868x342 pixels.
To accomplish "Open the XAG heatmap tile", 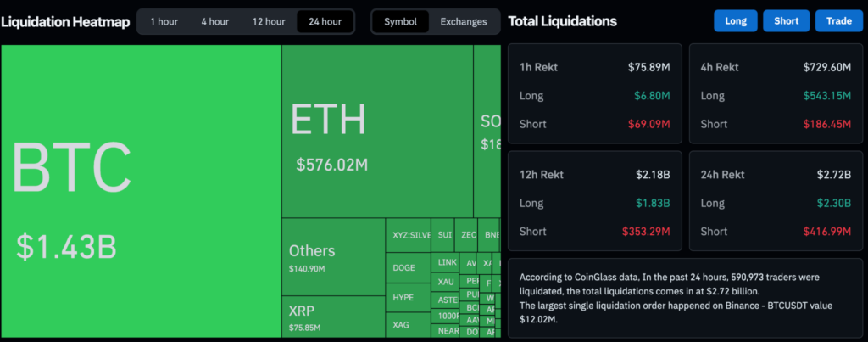I will [408, 325].
